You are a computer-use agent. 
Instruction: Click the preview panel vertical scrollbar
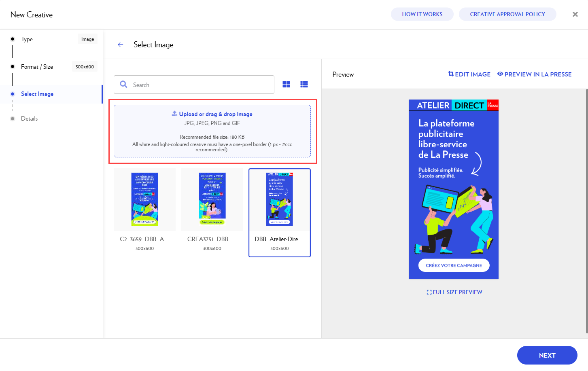coord(586,210)
